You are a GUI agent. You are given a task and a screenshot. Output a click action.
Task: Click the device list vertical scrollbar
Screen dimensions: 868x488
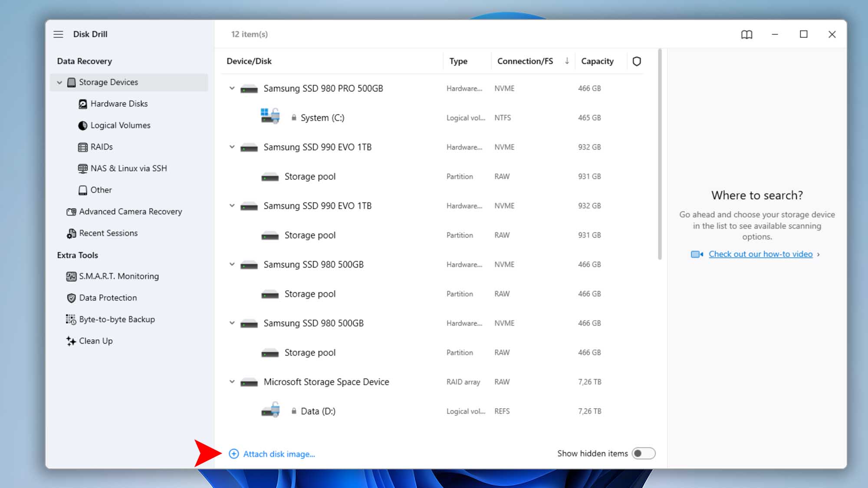660,154
